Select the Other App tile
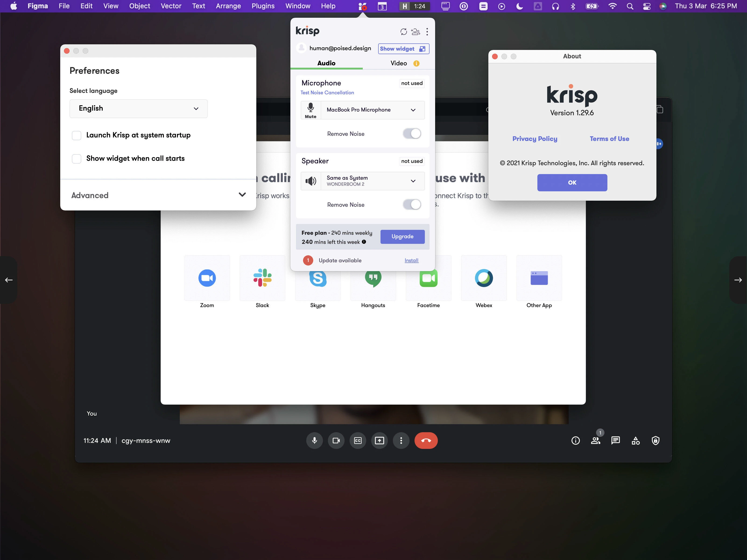Screen dimensions: 747x560 coord(539,278)
